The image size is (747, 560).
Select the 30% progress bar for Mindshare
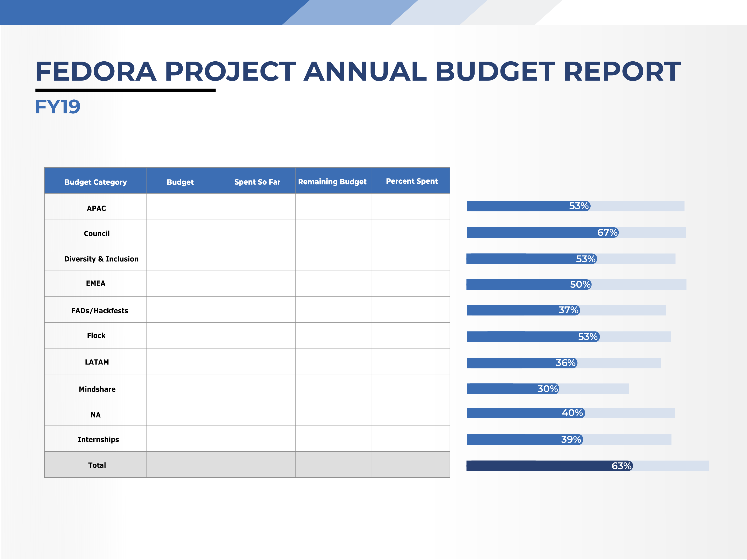(x=548, y=389)
